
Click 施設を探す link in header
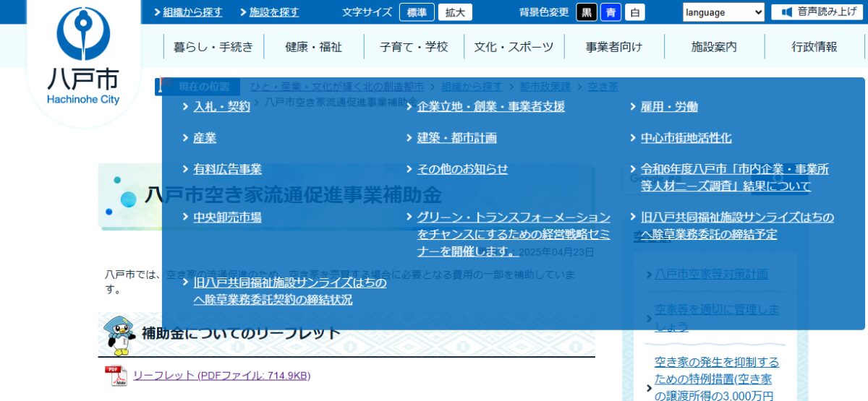(273, 12)
